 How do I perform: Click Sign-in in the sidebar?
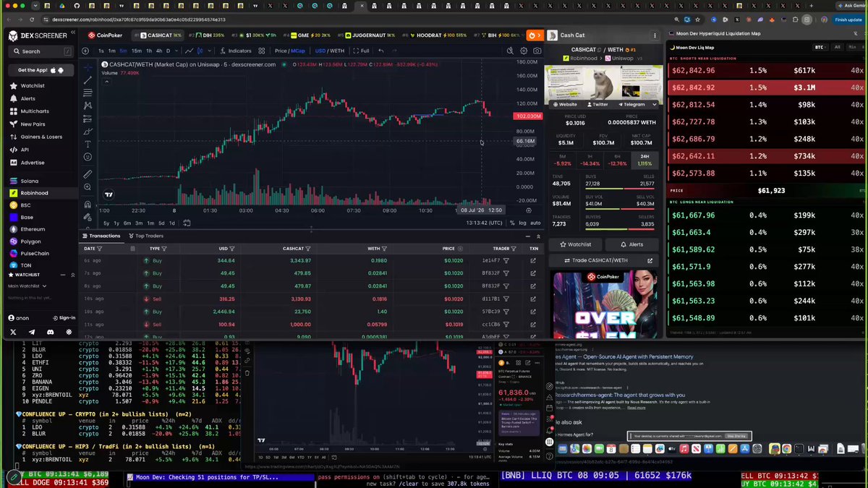point(64,317)
